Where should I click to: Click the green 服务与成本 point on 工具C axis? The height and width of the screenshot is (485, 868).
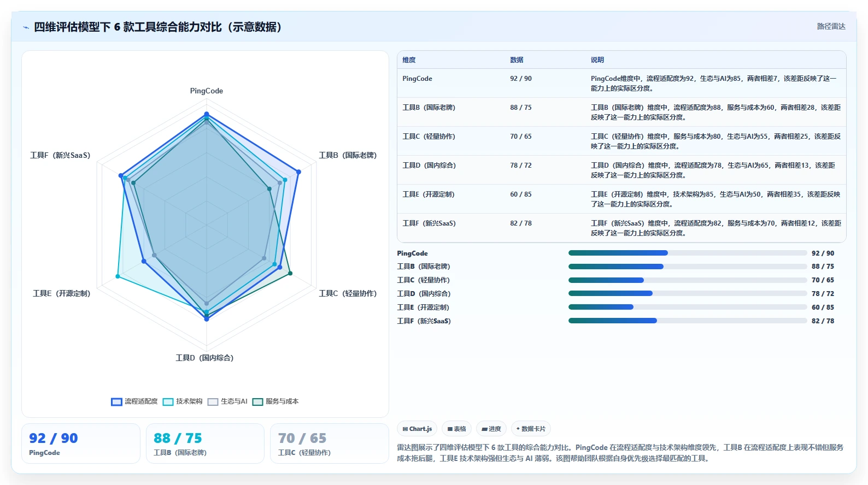[x=290, y=273]
